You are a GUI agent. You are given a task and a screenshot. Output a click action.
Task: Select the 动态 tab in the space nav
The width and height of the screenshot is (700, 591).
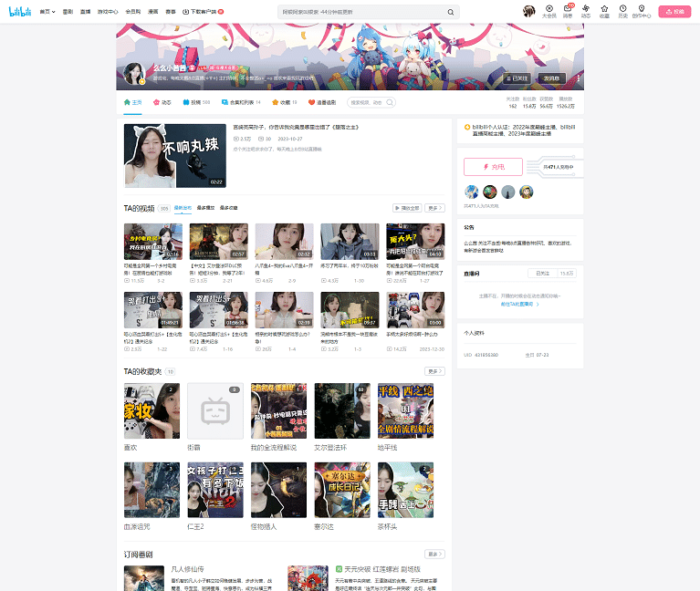[162, 102]
